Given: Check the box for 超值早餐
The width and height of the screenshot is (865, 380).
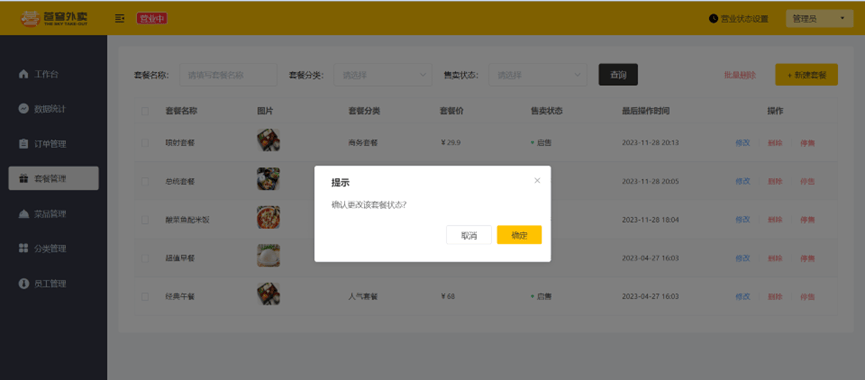Looking at the screenshot, I should click(145, 258).
